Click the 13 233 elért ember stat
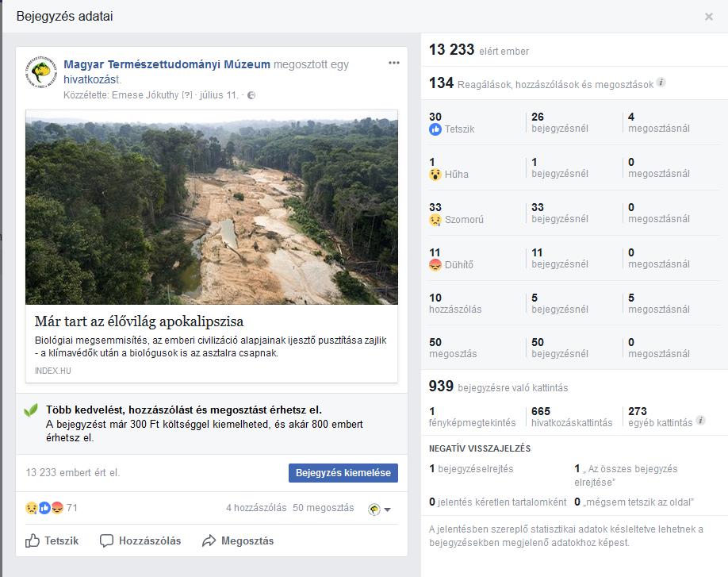 click(x=479, y=50)
